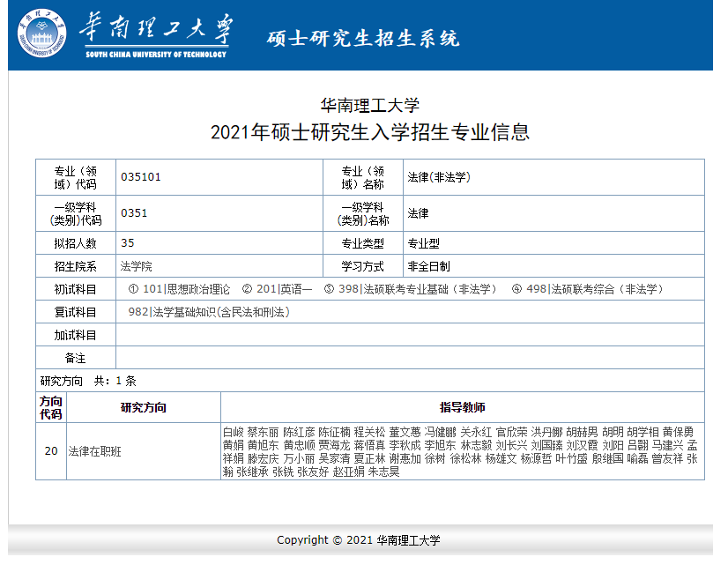Click the major name 法律(非法学)
Screen dimensions: 728x572
[439, 177]
